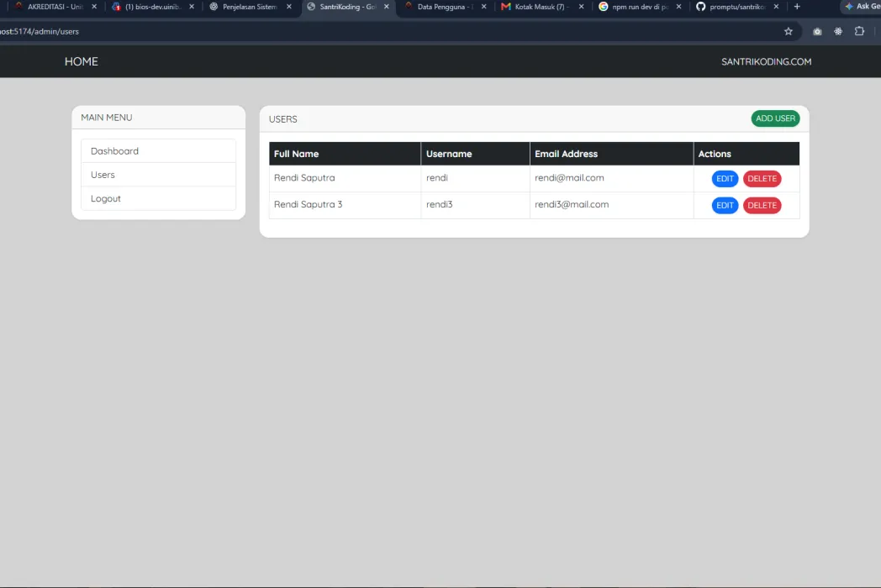This screenshot has height=588, width=881.
Task: Close the SantriKoding tab
Action: [387, 7]
